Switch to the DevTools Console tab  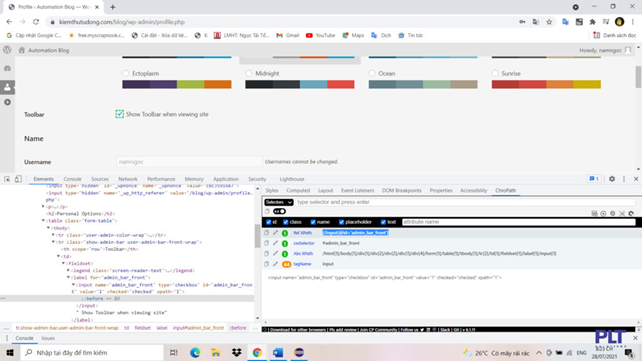point(72,179)
